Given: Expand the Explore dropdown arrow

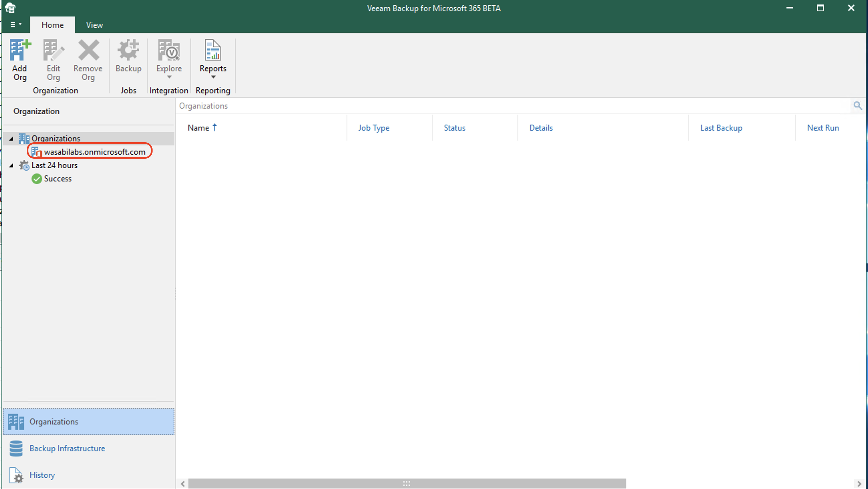Looking at the screenshot, I should [169, 77].
